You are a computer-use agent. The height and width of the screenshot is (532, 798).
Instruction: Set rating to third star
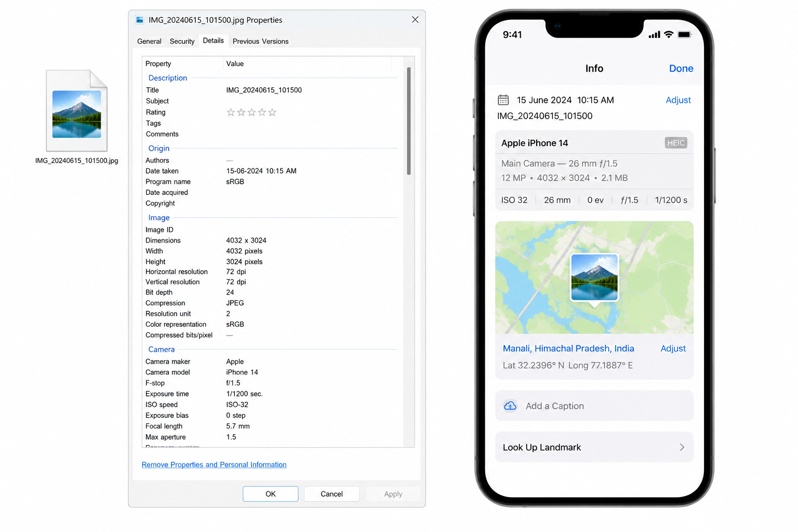(x=251, y=112)
